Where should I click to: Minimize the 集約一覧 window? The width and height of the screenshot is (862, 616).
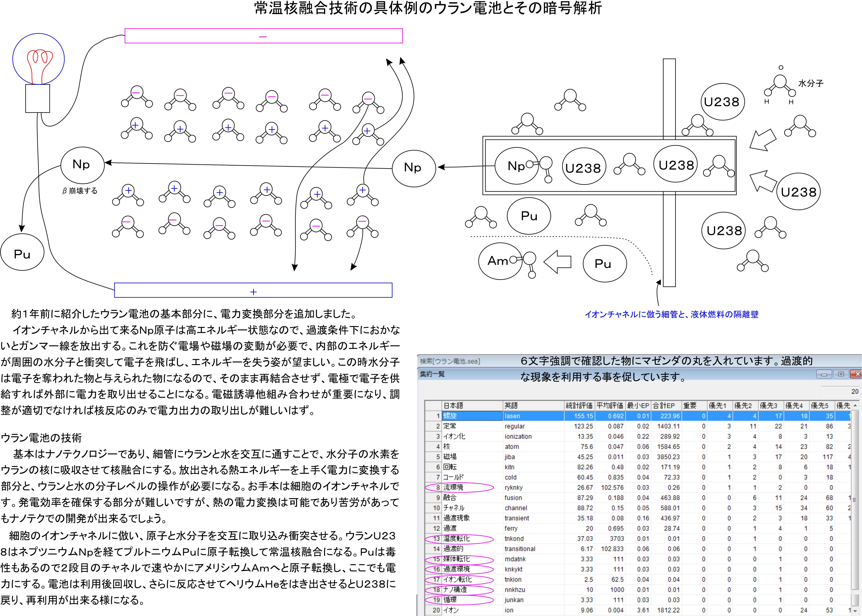click(824, 374)
